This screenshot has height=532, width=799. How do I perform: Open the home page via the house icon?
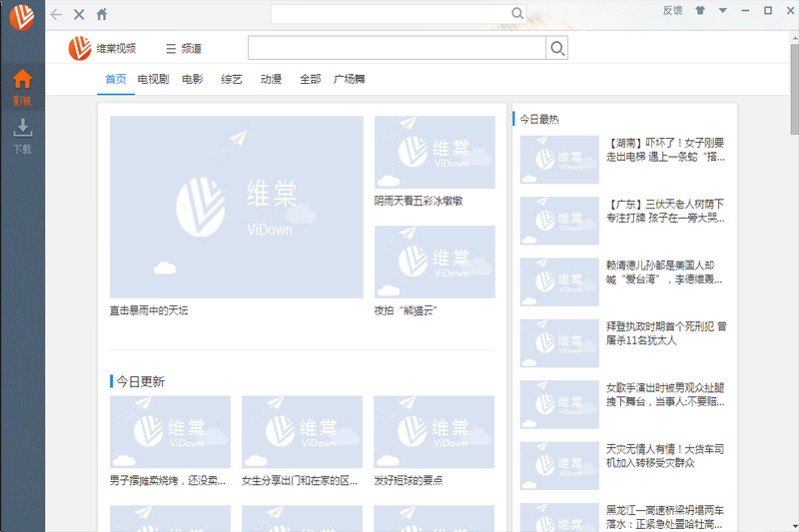pos(102,14)
